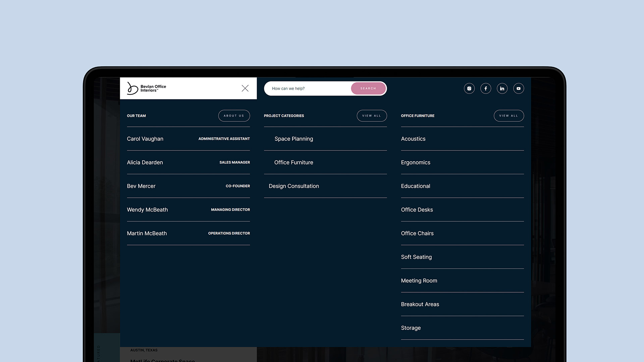
Task: Click the YouTube social icon
Action: (x=519, y=88)
